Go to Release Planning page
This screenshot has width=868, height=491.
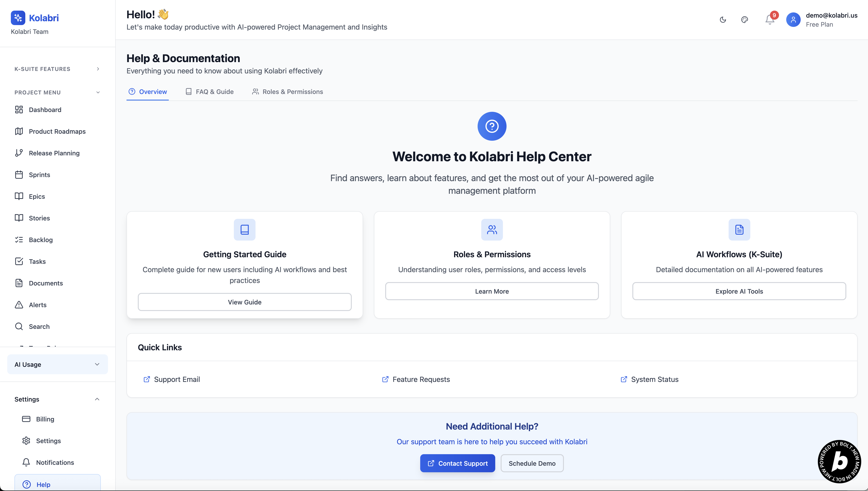(54, 153)
